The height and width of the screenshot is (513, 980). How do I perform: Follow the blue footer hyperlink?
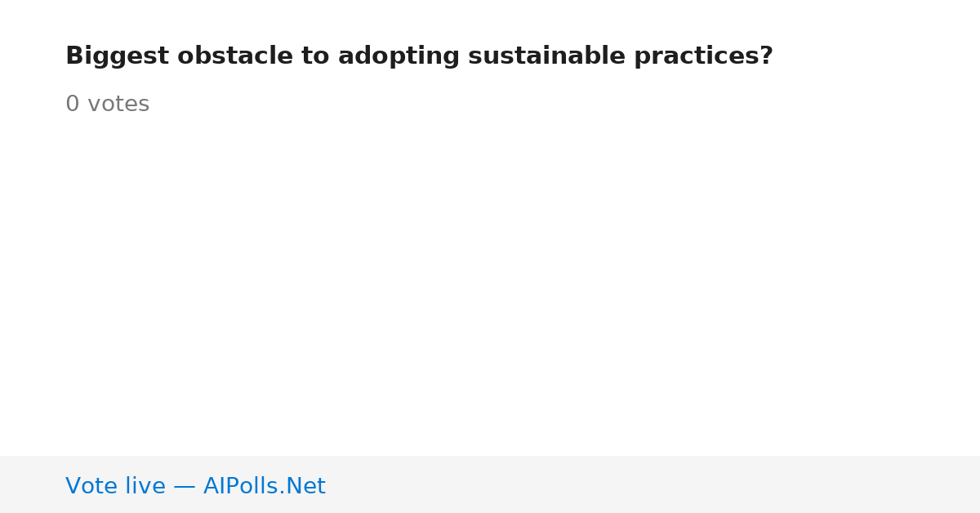(x=195, y=486)
